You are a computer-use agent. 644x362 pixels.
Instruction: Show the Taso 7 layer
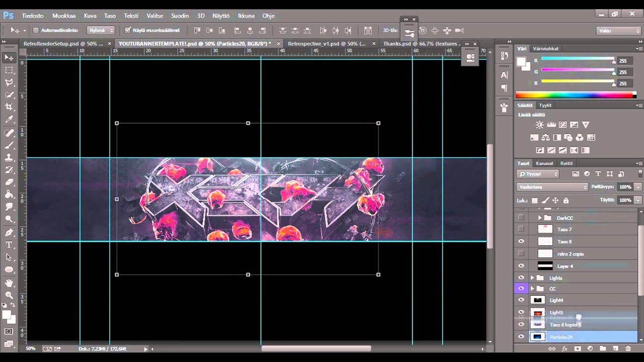tap(521, 229)
